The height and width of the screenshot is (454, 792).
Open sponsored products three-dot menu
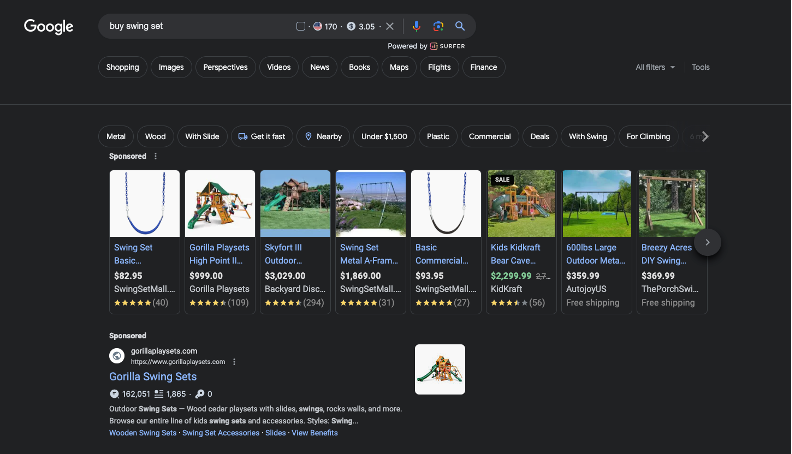tap(156, 157)
